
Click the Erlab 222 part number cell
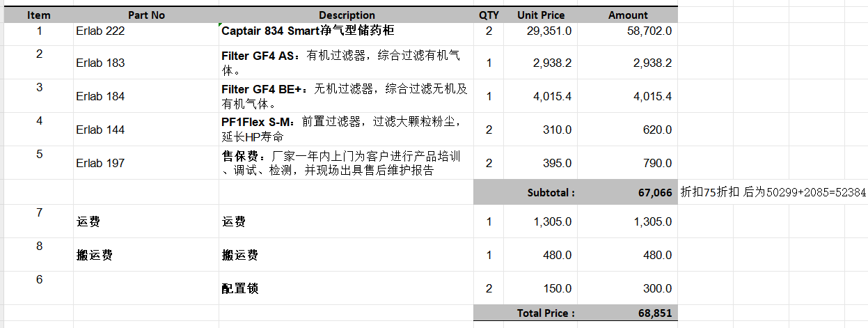[x=146, y=31]
